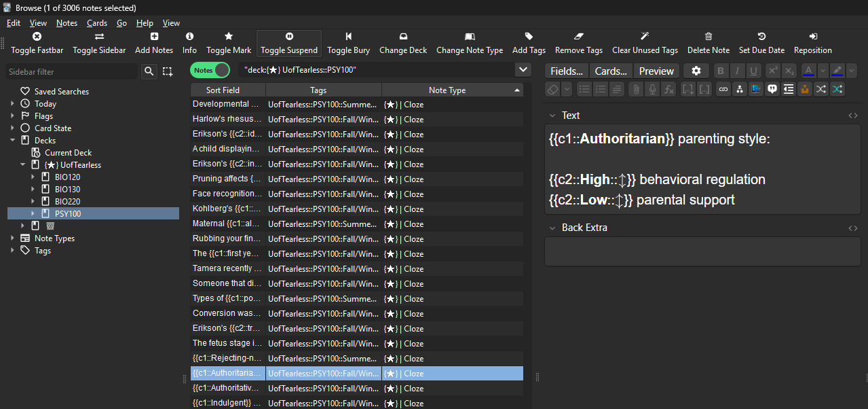The height and width of the screenshot is (409, 868).
Task: Click Set Due Date in the toolbar
Action: click(761, 43)
